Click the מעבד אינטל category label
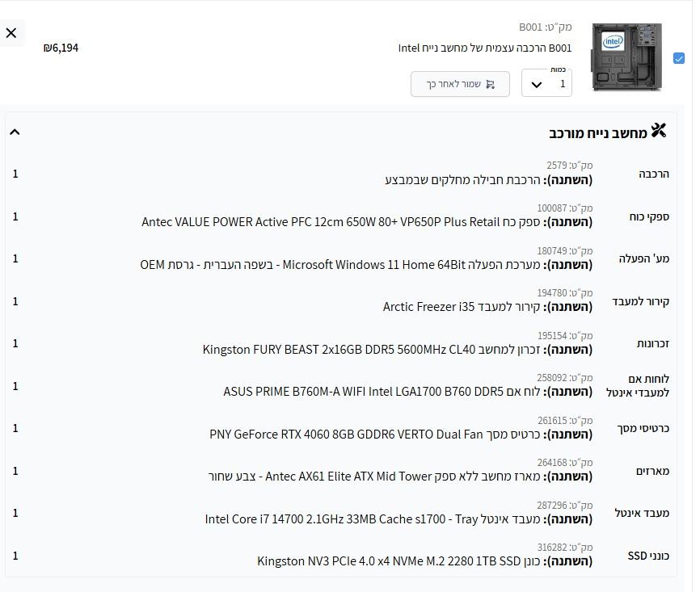700x592 pixels. pos(642,513)
